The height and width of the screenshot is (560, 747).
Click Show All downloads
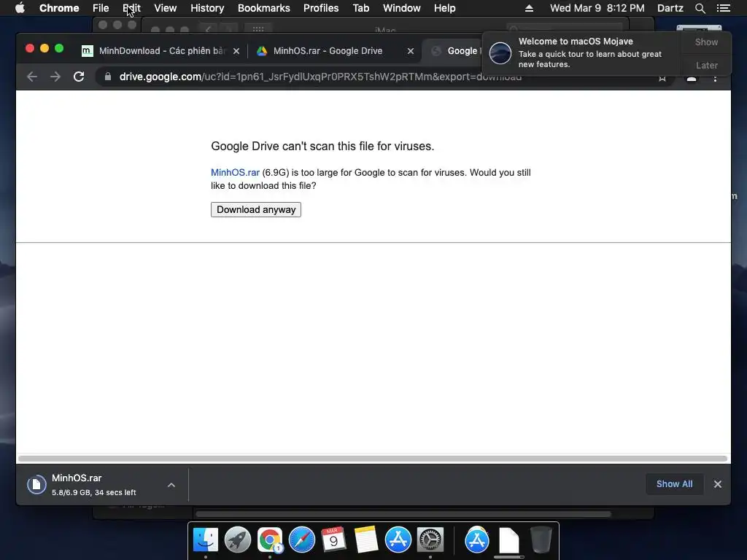point(674,484)
